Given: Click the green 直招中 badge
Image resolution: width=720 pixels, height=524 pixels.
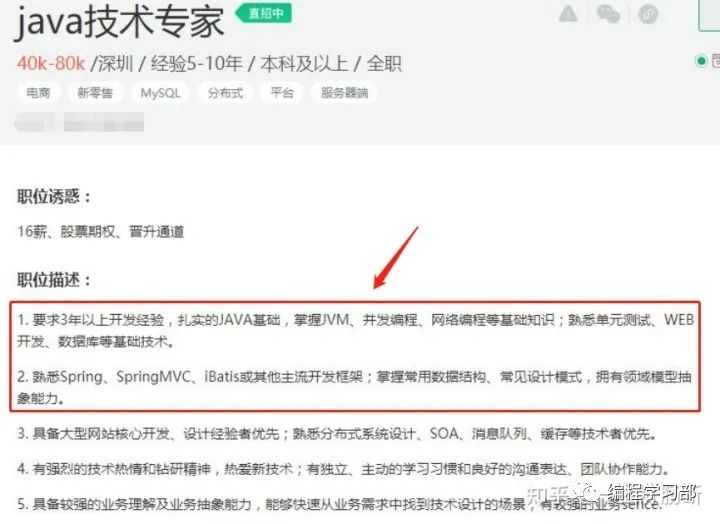Looking at the screenshot, I should (x=264, y=13).
